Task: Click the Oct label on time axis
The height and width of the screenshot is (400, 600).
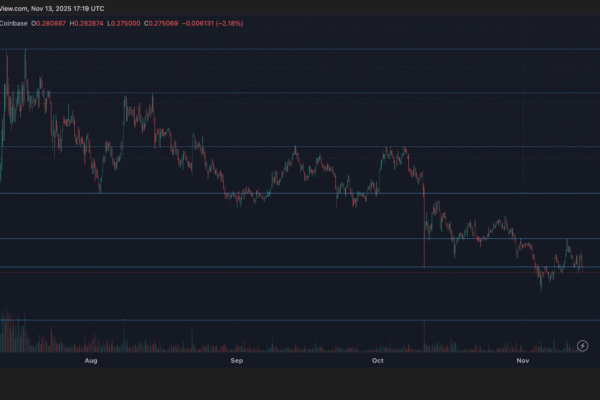Action: pyautogui.click(x=378, y=359)
